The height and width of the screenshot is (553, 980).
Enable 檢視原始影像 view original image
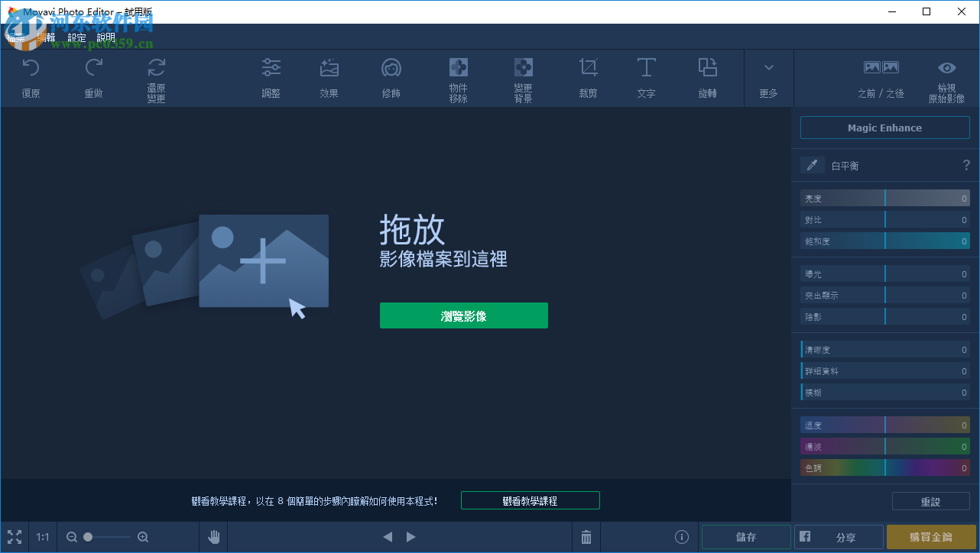click(946, 78)
